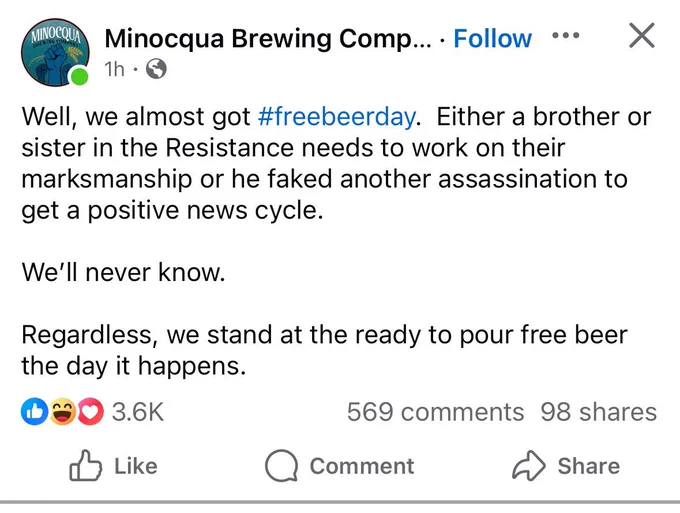Image resolution: width=680 pixels, height=513 pixels.
Task: Close the post with the X
Action: click(641, 36)
